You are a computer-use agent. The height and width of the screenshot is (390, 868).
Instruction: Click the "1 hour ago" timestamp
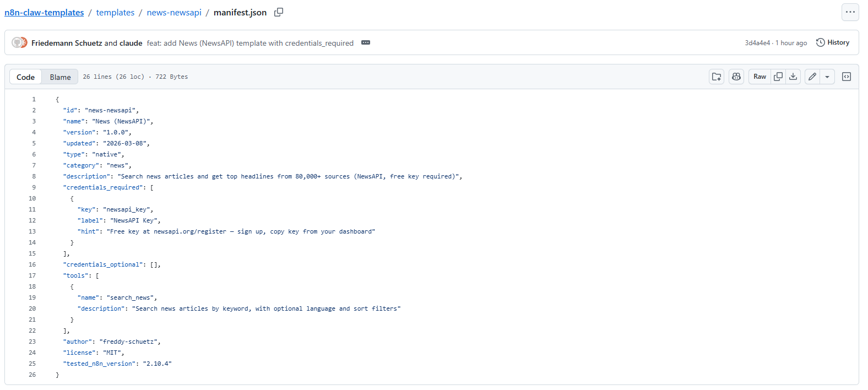coord(791,43)
